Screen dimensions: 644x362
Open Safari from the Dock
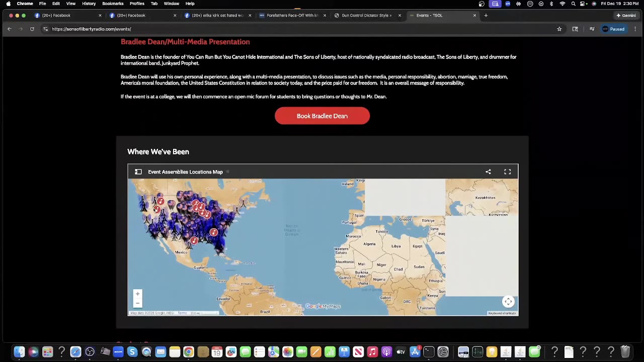pos(75,352)
